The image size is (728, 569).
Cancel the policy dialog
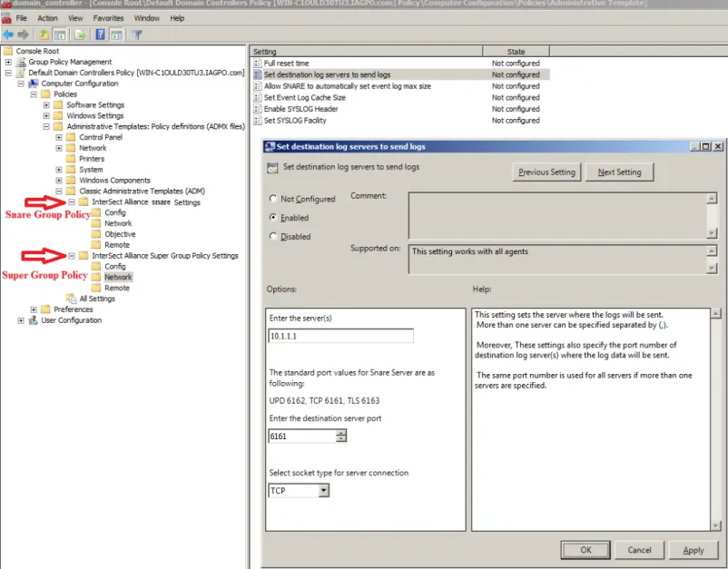pyautogui.click(x=639, y=550)
